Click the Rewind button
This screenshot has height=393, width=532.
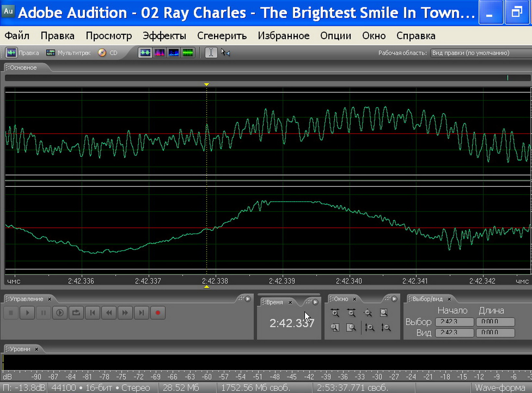pyautogui.click(x=109, y=313)
